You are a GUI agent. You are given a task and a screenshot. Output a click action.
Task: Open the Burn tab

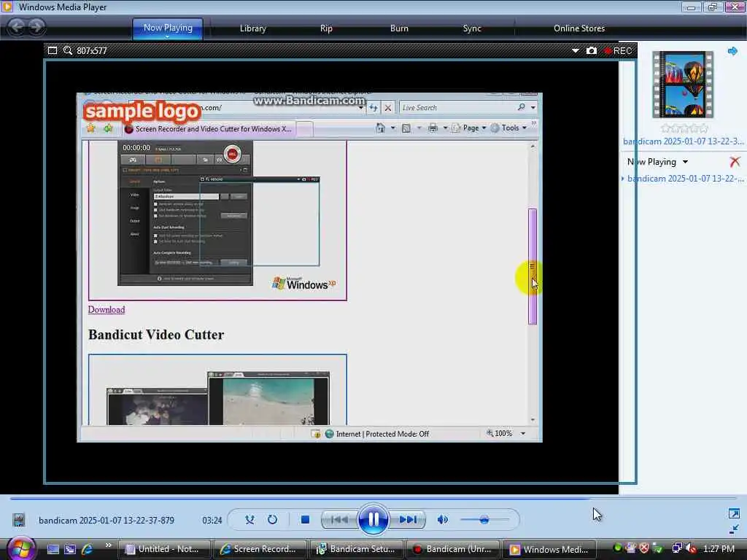[x=399, y=28]
